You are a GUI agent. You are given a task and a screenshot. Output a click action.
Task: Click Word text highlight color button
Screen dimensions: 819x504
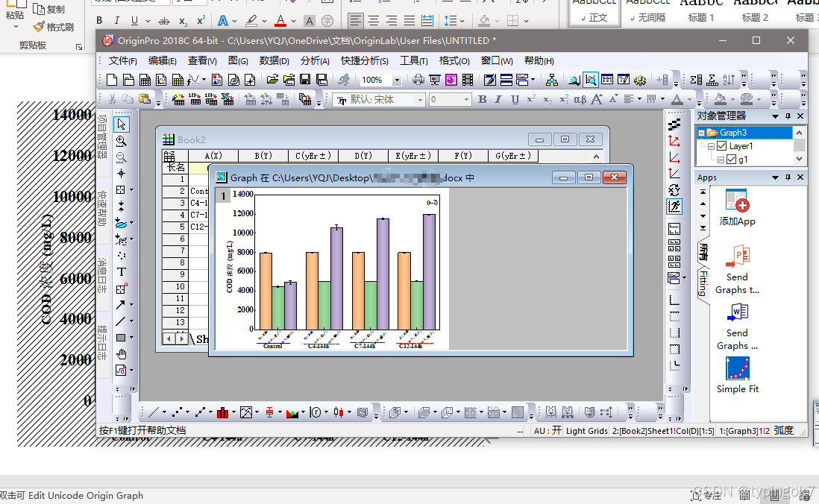click(x=251, y=20)
